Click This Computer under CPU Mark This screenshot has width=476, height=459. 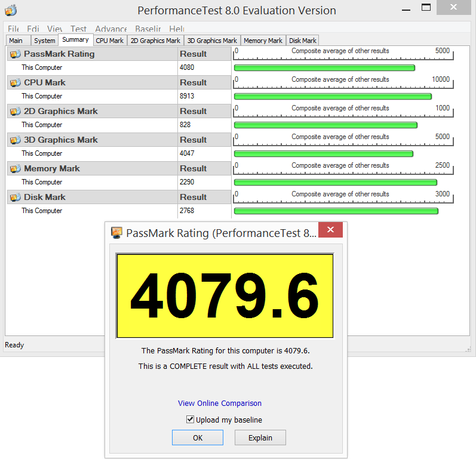(x=42, y=96)
